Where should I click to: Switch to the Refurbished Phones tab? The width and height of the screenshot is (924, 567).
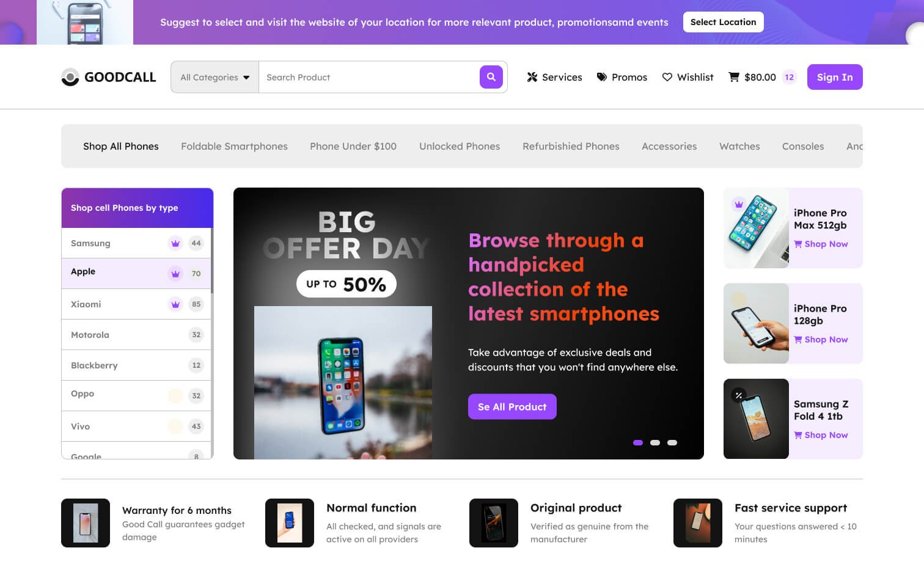click(x=571, y=146)
